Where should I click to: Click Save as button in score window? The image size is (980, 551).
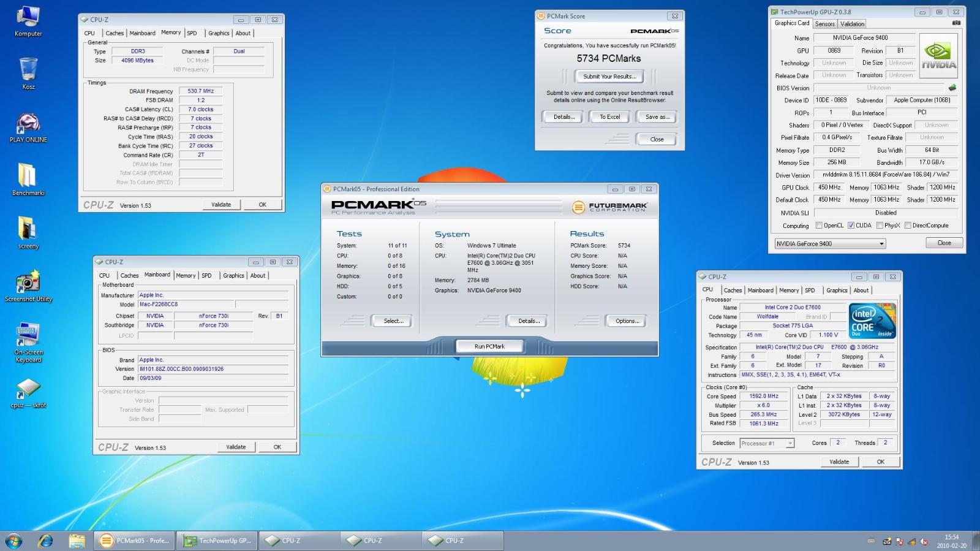pyautogui.click(x=657, y=117)
